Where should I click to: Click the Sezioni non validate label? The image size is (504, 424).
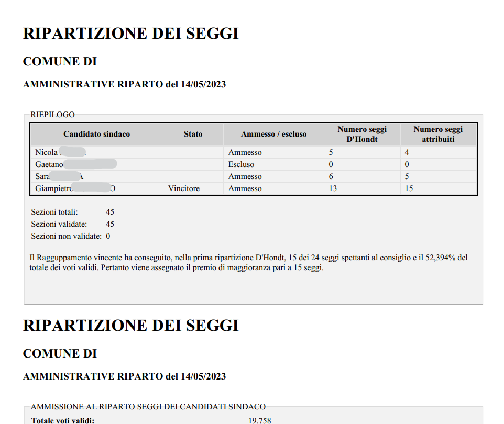pyautogui.click(x=66, y=236)
